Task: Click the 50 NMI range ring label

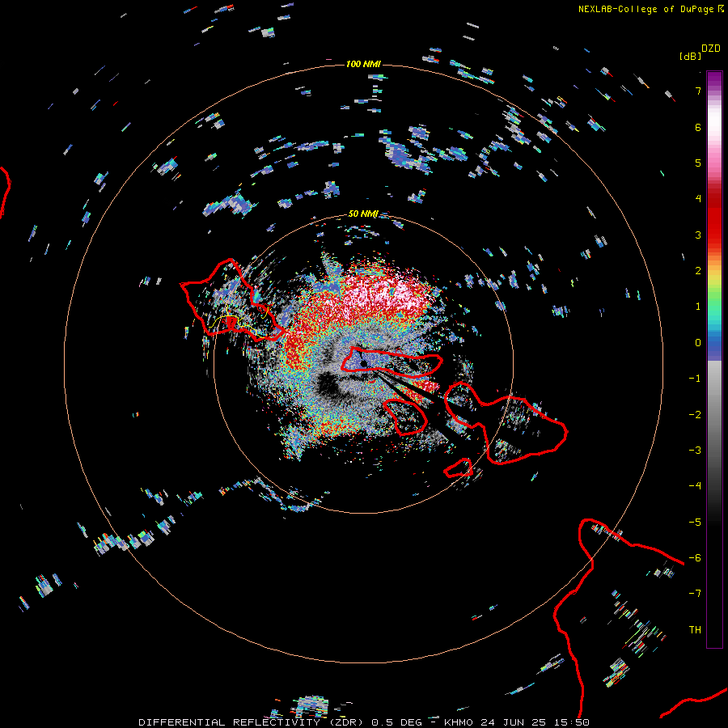Action: coord(363,214)
